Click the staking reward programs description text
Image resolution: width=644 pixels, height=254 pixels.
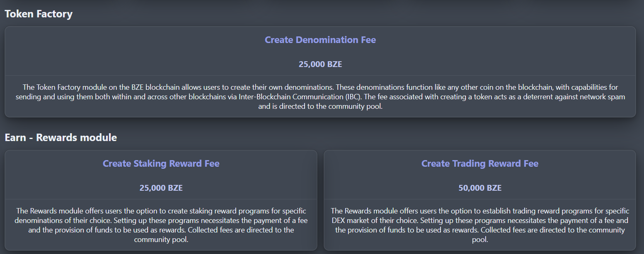click(161, 225)
